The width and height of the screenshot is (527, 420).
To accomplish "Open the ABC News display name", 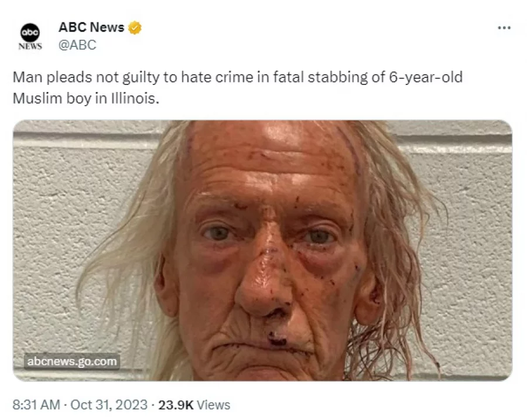I will click(x=91, y=27).
